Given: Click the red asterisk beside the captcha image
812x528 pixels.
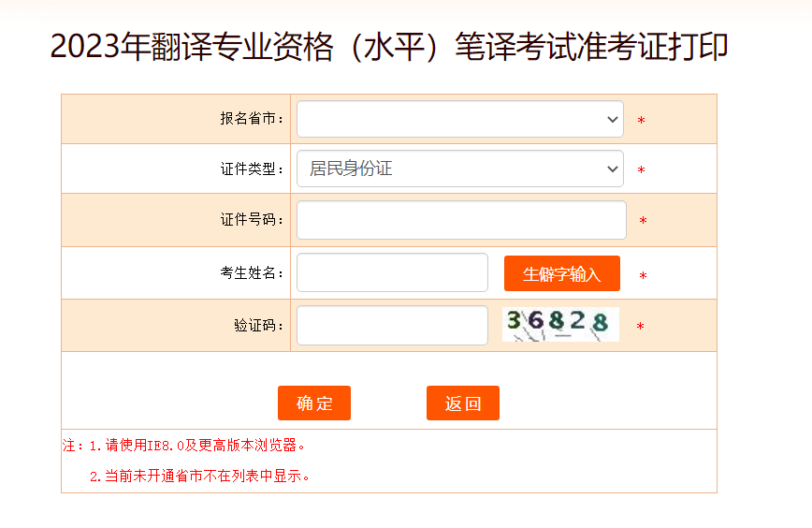Looking at the screenshot, I should click(641, 327).
